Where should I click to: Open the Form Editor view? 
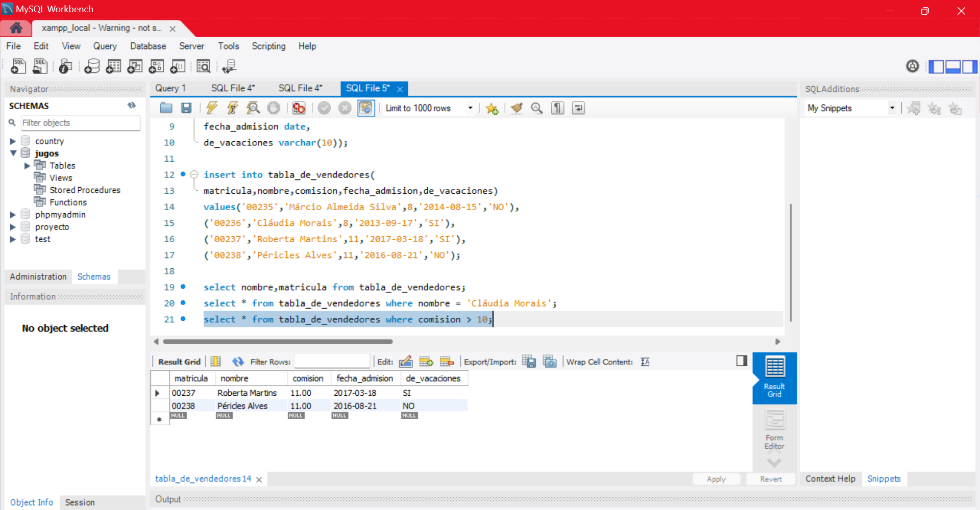774,430
